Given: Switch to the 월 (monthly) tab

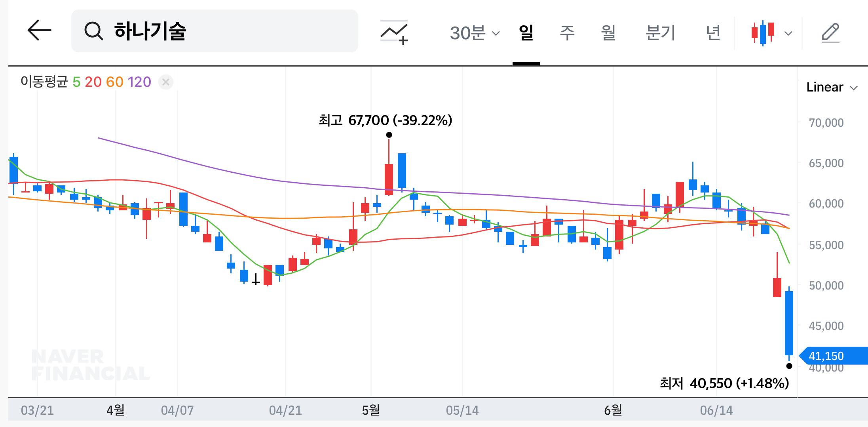Looking at the screenshot, I should 608,33.
